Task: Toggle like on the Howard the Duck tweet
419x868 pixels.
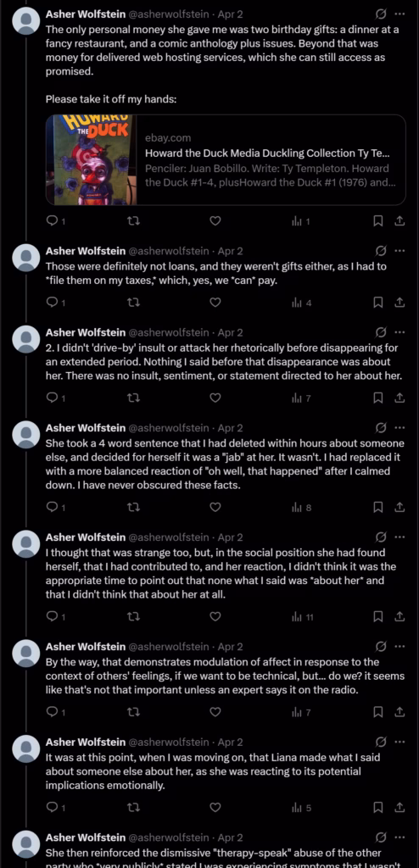Action: click(215, 221)
